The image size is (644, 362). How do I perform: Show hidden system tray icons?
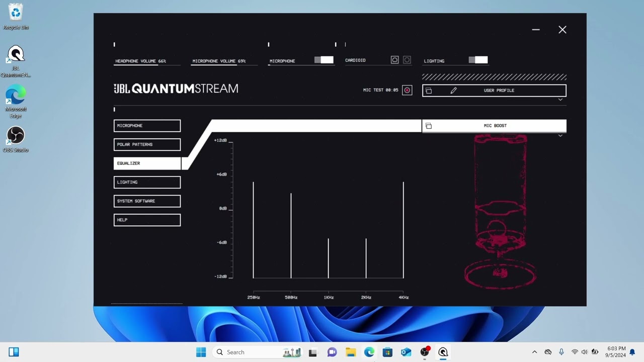[534, 352]
